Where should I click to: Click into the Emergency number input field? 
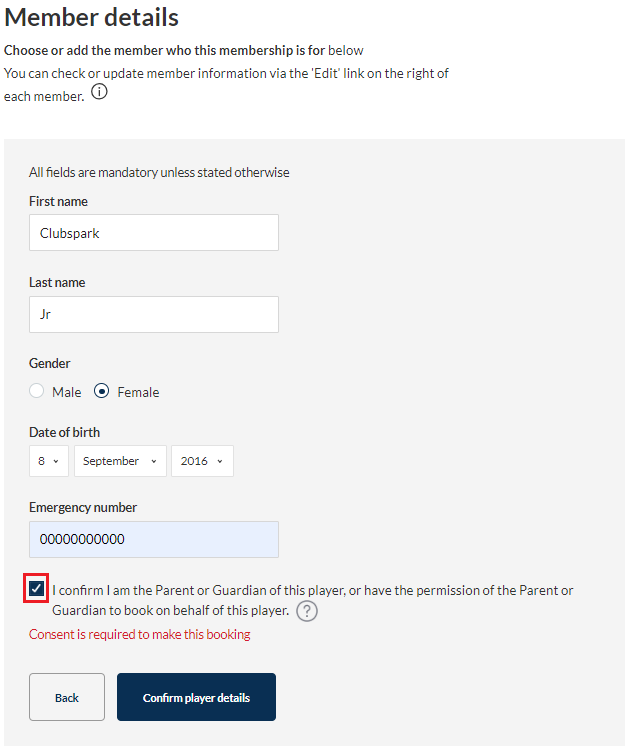click(x=153, y=539)
